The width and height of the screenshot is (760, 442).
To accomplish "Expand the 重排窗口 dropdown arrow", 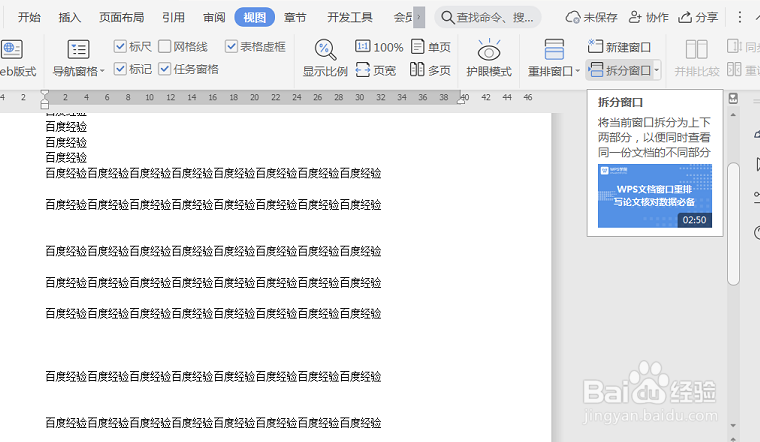I will click(x=578, y=71).
